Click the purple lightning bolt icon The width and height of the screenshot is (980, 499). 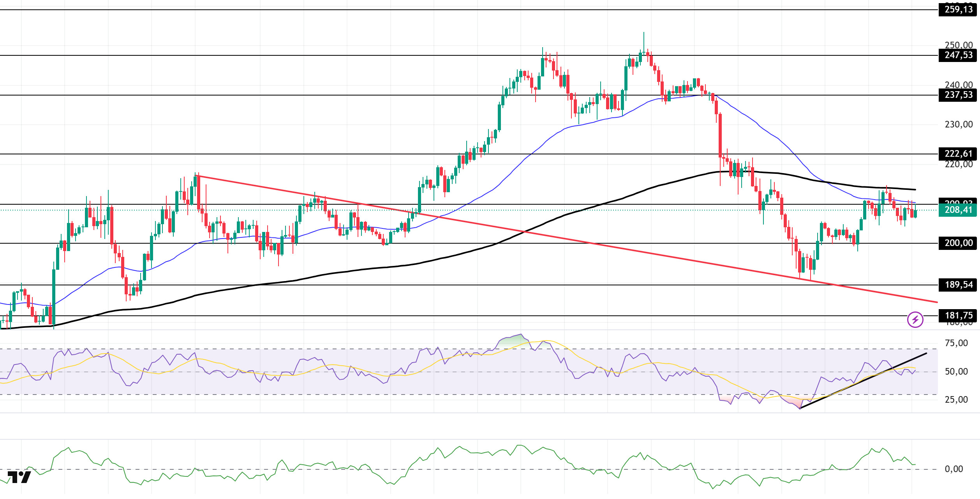point(915,320)
